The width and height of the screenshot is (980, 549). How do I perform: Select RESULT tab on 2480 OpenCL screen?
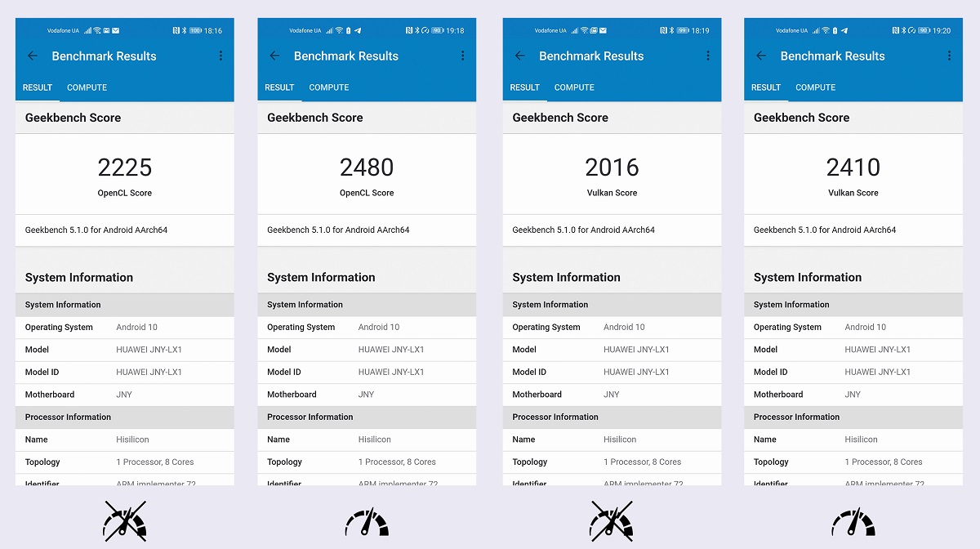[x=279, y=87]
